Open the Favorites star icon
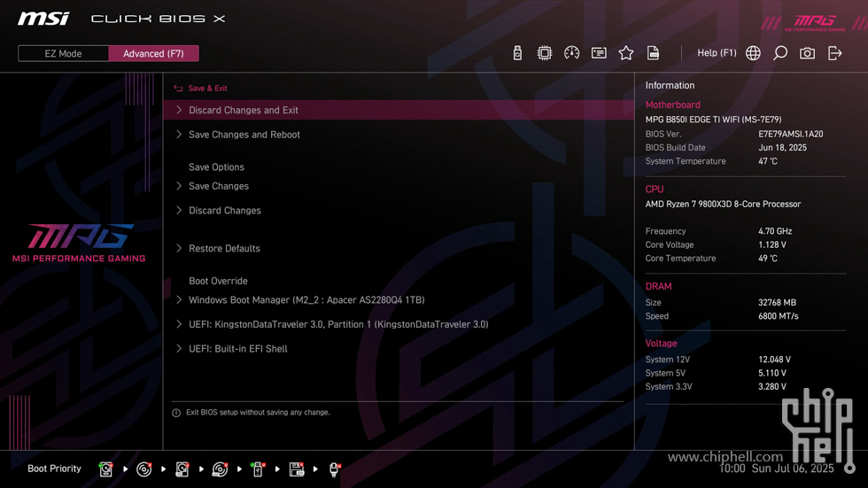Viewport: 868px width, 488px height. [x=626, y=53]
